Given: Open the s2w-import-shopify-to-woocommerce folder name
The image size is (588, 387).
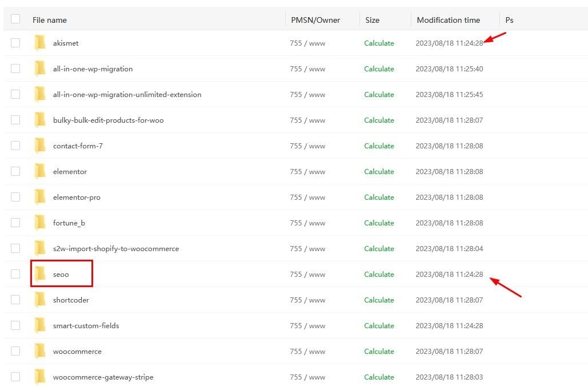Looking at the screenshot, I should point(115,248).
